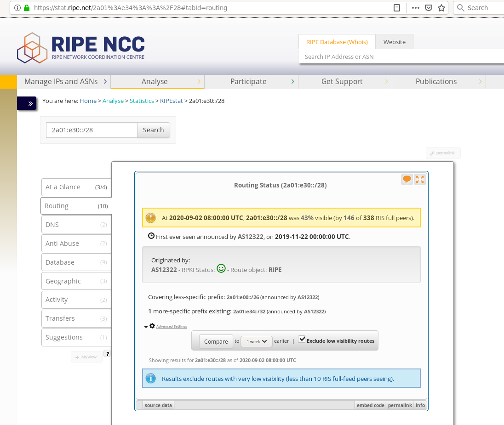Follow the RIPEstat breadcrumb link
The height and width of the screenshot is (425, 504).
(x=172, y=101)
